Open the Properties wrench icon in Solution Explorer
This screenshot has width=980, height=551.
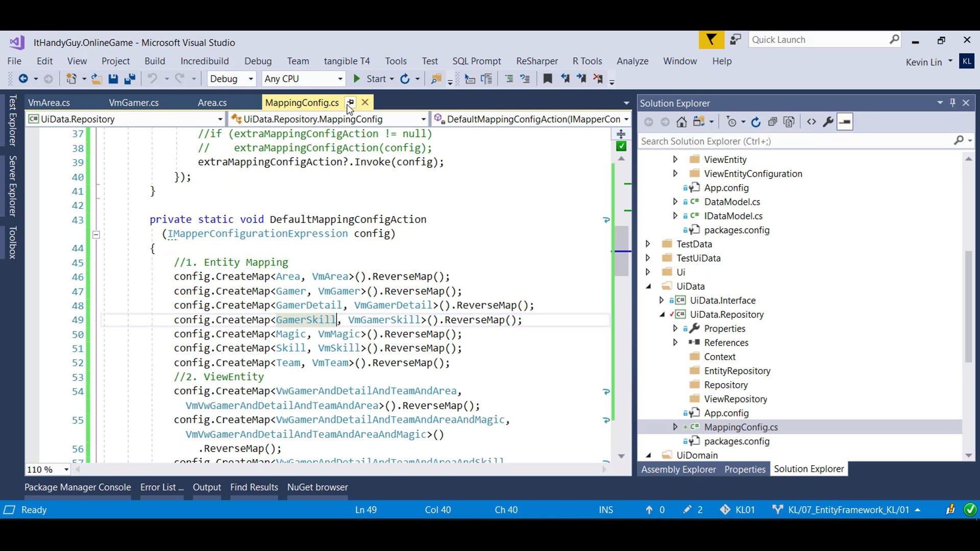point(828,122)
